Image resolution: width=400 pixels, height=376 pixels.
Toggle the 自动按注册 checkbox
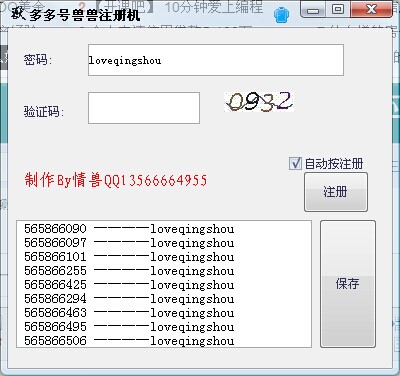[x=295, y=164]
